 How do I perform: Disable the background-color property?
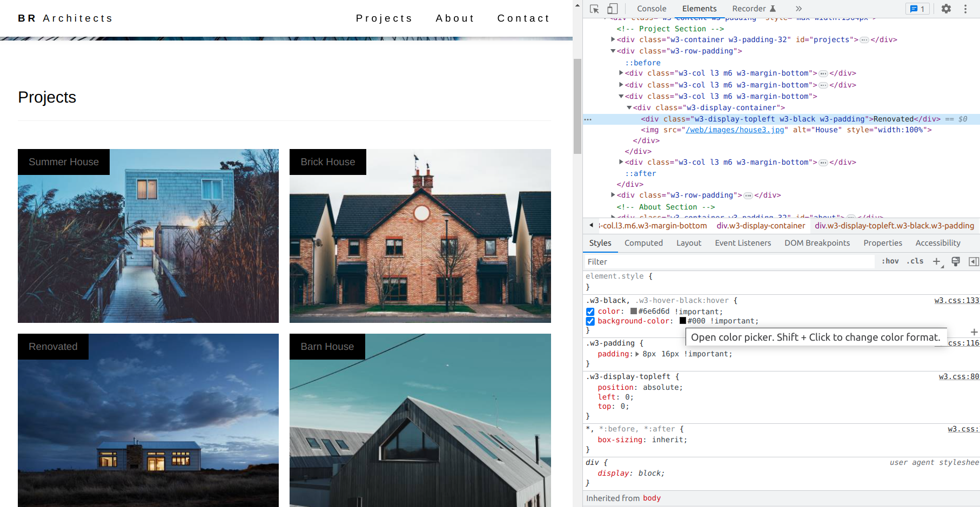click(x=590, y=321)
